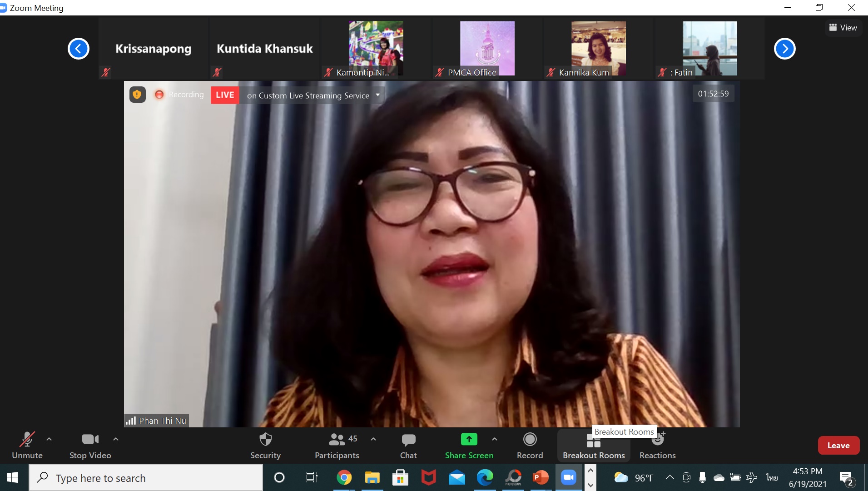Image resolution: width=868 pixels, height=491 pixels.
Task: Show next participants with right arrow
Action: (784, 49)
